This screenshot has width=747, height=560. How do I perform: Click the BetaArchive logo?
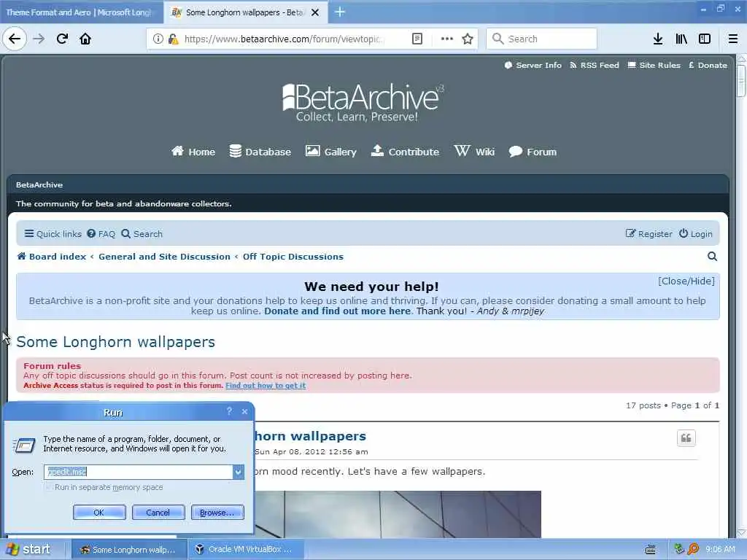click(362, 102)
